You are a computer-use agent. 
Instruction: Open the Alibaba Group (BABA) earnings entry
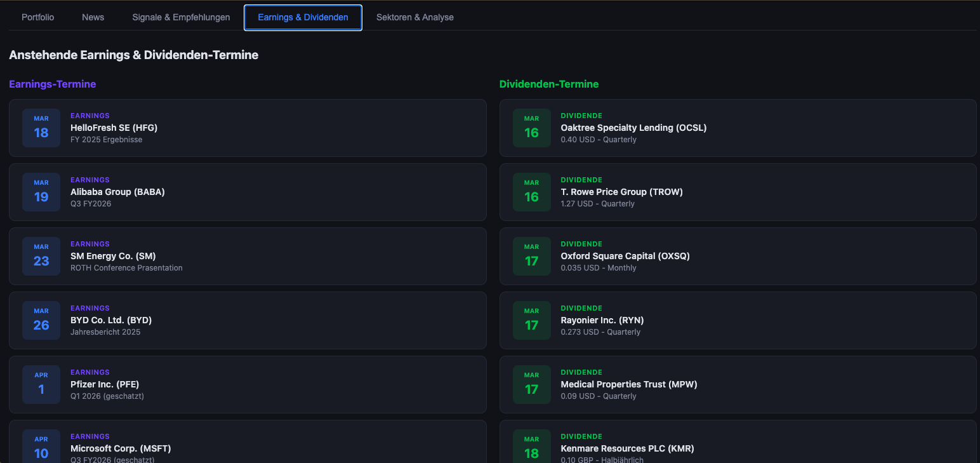point(248,192)
